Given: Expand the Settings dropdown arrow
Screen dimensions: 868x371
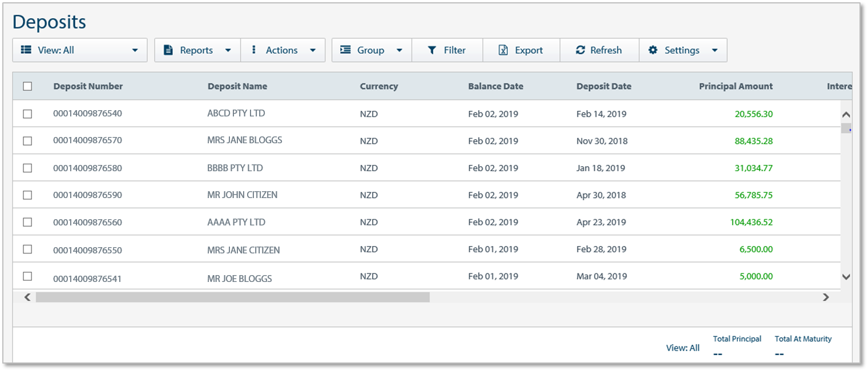Looking at the screenshot, I should tap(714, 50).
